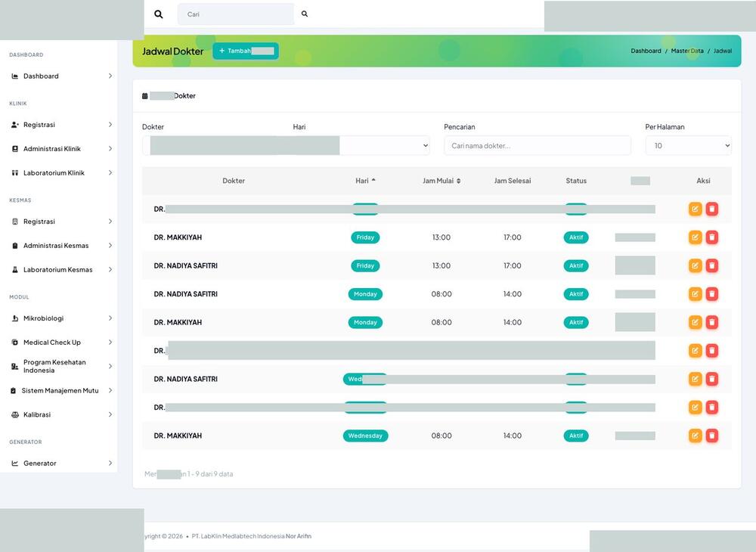Click the Medical Check Up sidebar icon

[x=15, y=343]
